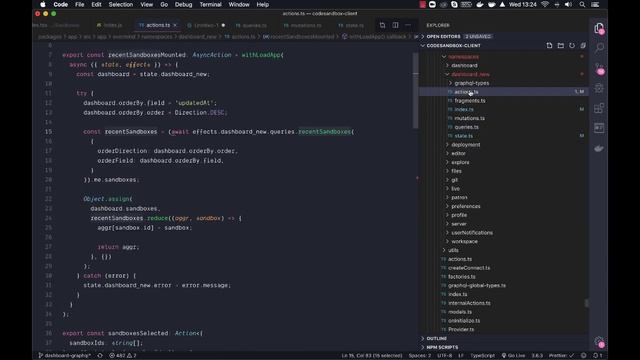This screenshot has height=360, width=640.
Task: Click the UTF-8 encoding selector
Action: [444, 356]
